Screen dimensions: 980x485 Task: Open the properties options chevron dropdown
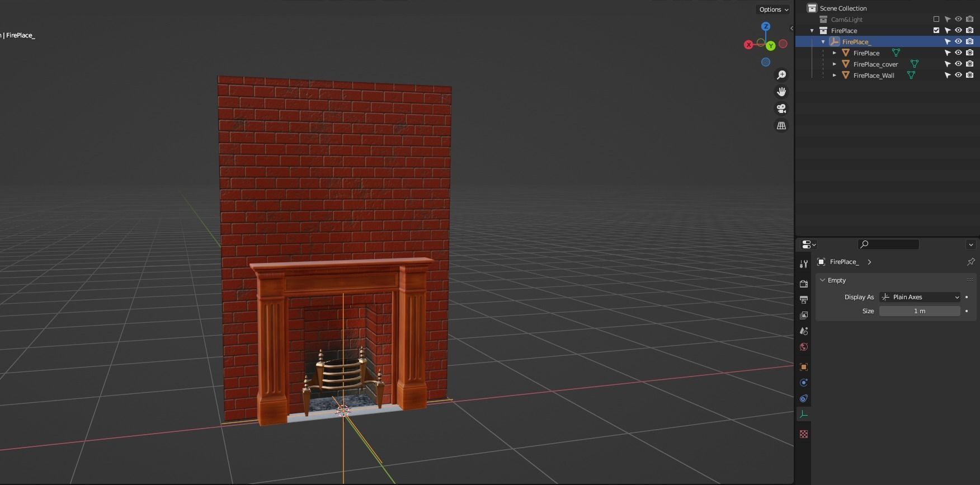(970, 244)
